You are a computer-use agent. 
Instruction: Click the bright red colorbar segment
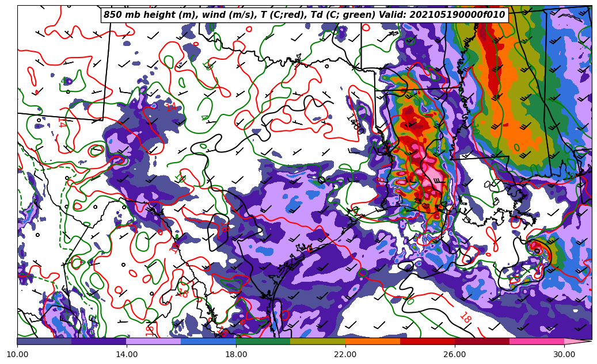click(427, 341)
